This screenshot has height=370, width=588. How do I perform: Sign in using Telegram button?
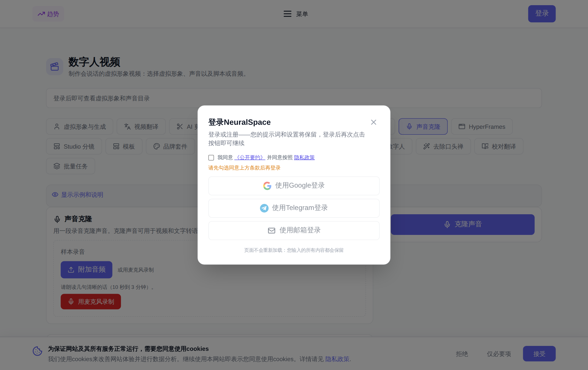pyautogui.click(x=294, y=208)
